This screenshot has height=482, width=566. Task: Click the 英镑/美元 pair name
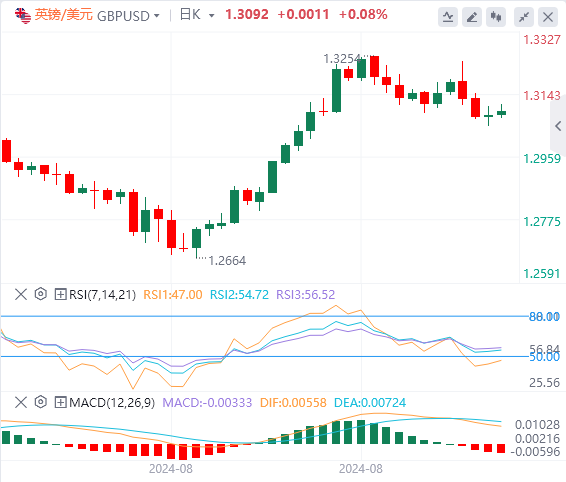[64, 15]
